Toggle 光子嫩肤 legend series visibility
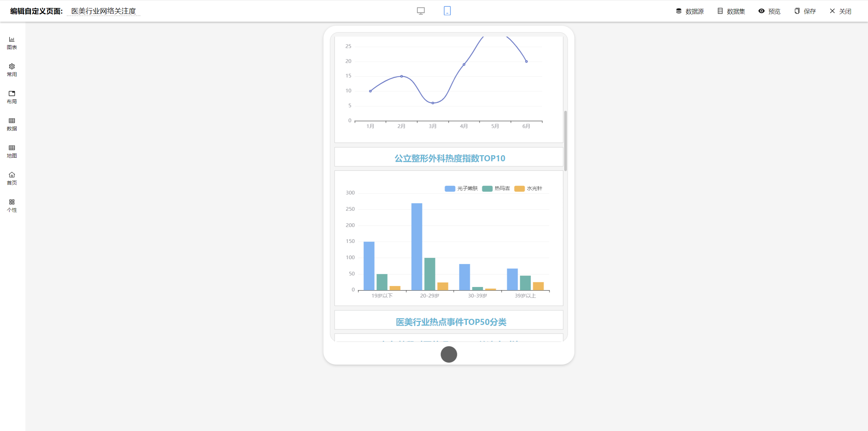 coord(461,188)
